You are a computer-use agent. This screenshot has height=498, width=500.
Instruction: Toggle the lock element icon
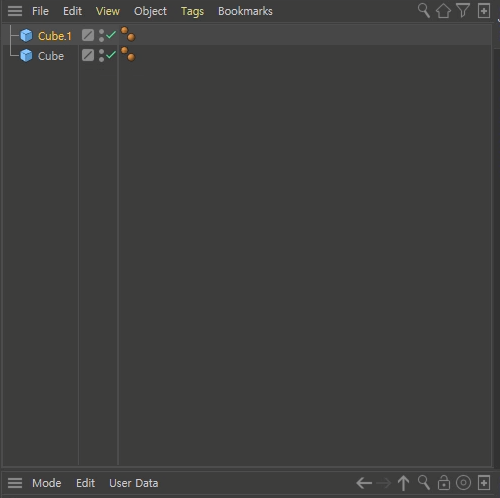(x=444, y=483)
